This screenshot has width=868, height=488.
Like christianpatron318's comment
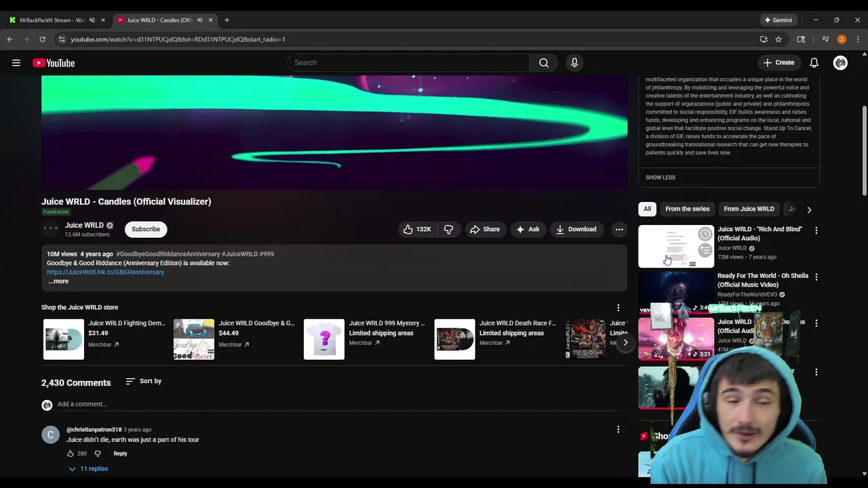(x=70, y=453)
